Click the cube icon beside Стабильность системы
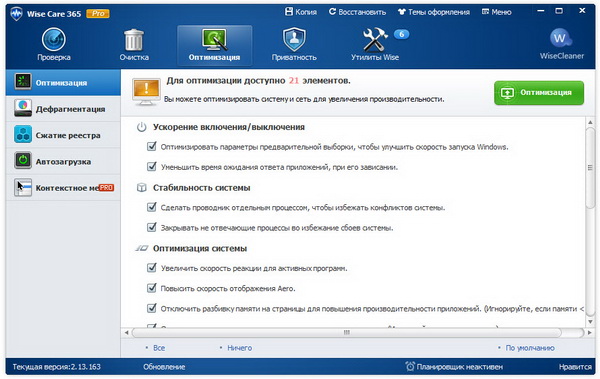The width and height of the screenshot is (600, 379). coord(142,188)
